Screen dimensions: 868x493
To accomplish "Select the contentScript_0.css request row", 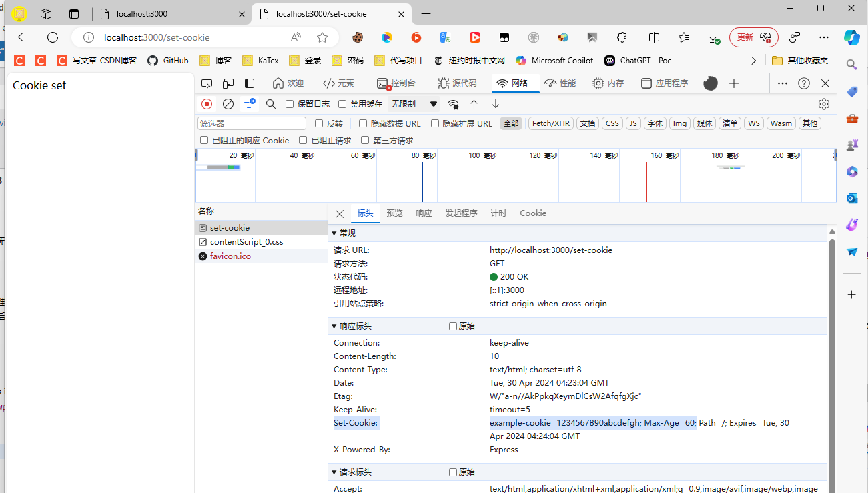I will click(262, 242).
